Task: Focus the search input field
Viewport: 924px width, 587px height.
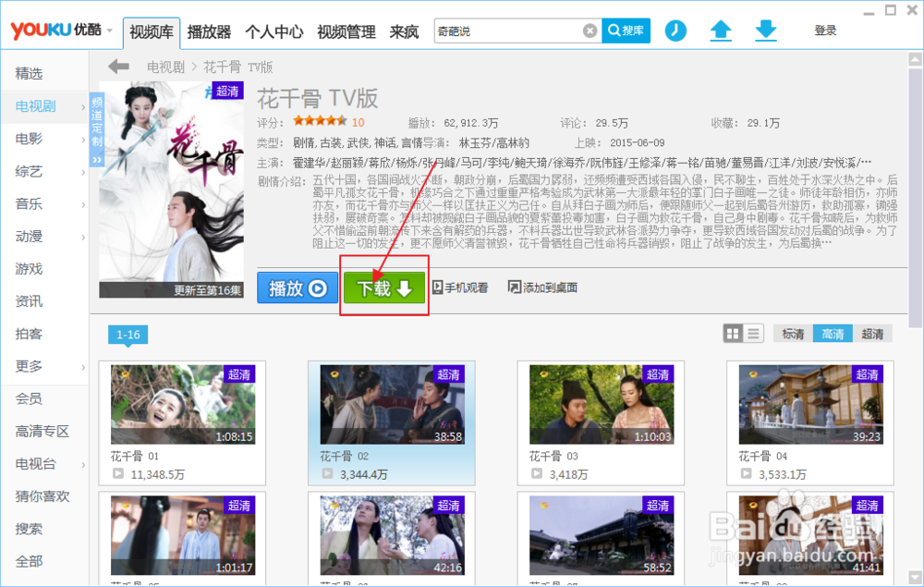Action: [508, 31]
